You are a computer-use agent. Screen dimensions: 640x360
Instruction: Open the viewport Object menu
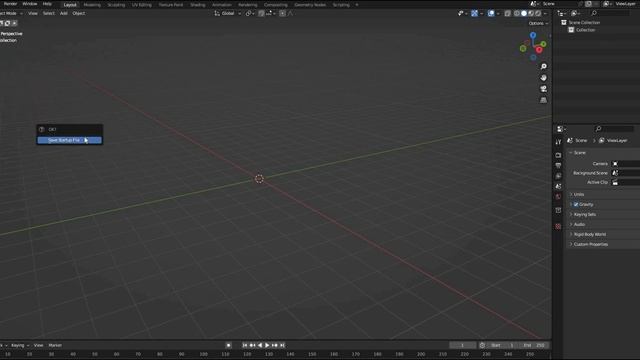point(79,13)
